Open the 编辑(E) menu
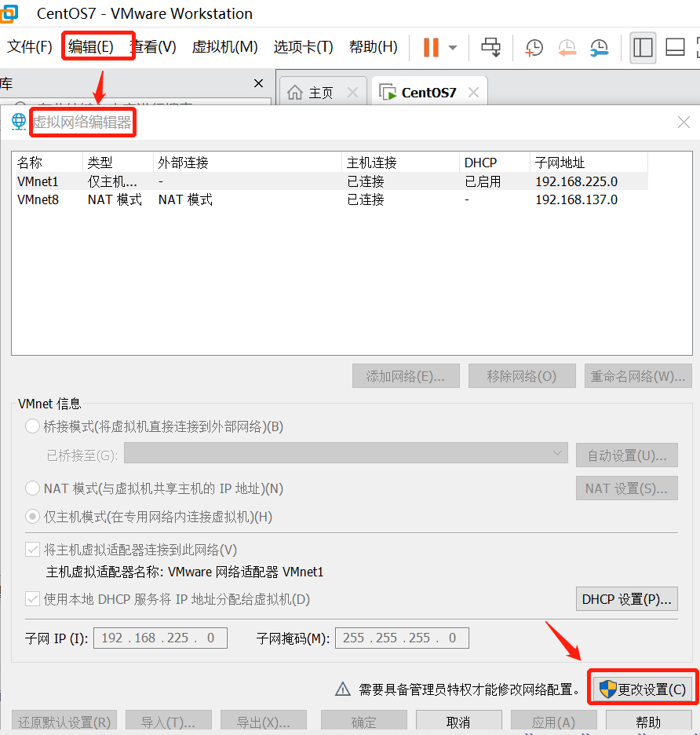Screen dimensions: 700x735 (91, 47)
